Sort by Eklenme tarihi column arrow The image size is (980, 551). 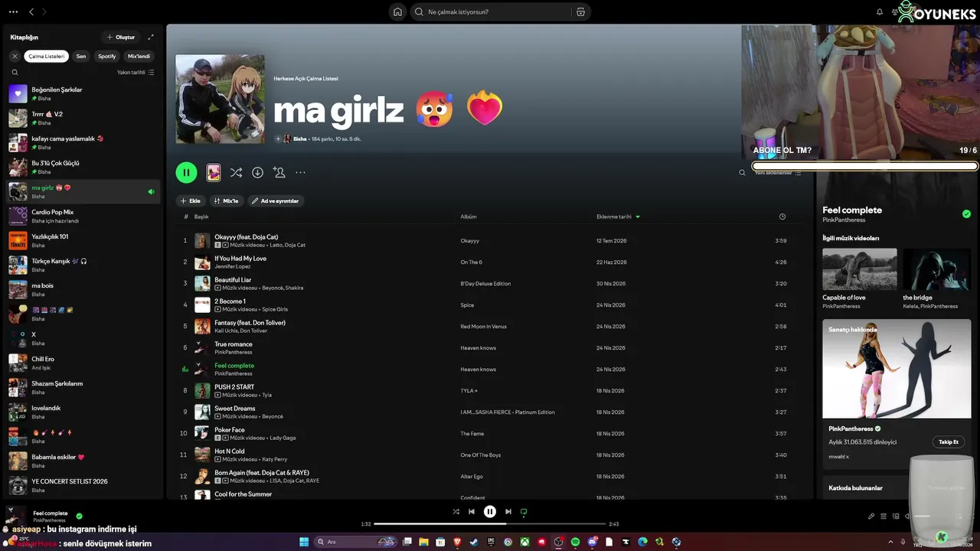638,217
